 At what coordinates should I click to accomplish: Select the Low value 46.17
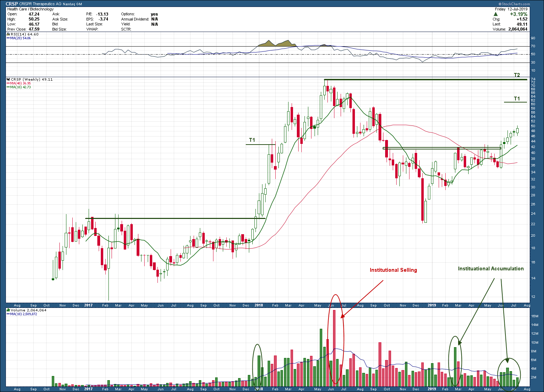[x=34, y=24]
